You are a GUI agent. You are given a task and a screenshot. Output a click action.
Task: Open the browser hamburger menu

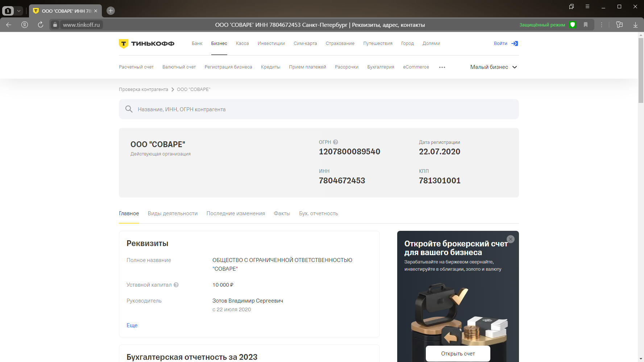(587, 7)
